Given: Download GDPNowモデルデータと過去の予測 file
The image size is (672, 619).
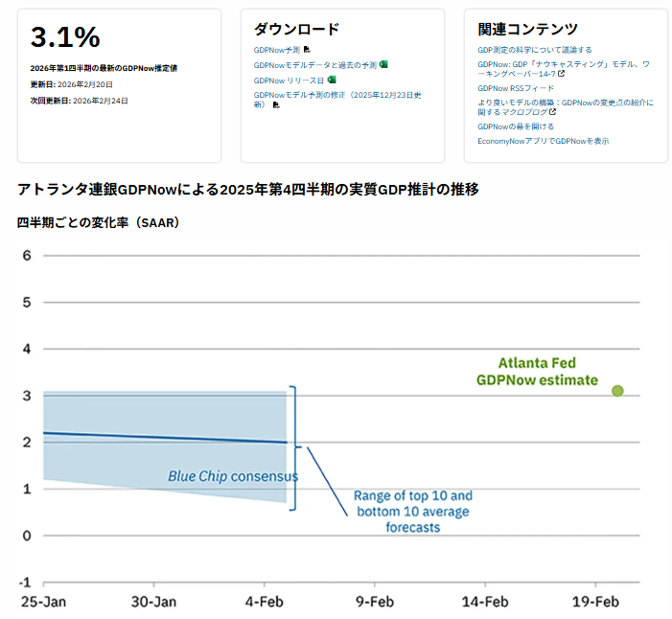Looking at the screenshot, I should click(314, 64).
